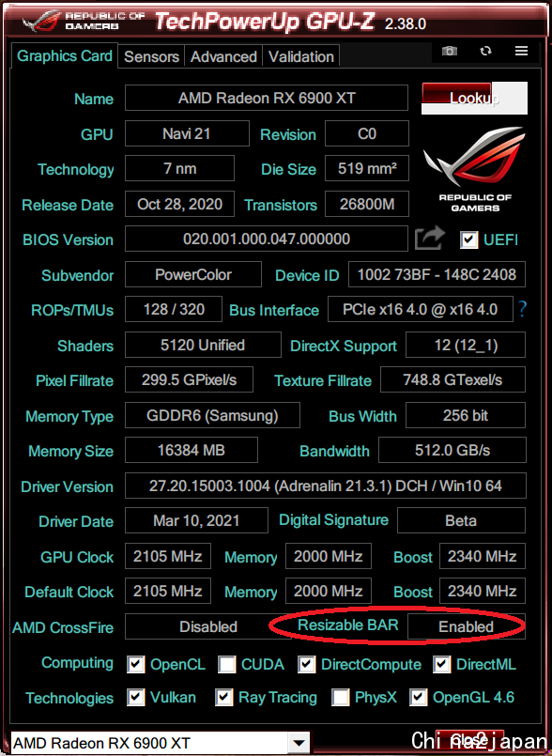Click the GPU Clock row Memory 2000 MHz field
Viewport: 552px width, 756px height.
329,556
